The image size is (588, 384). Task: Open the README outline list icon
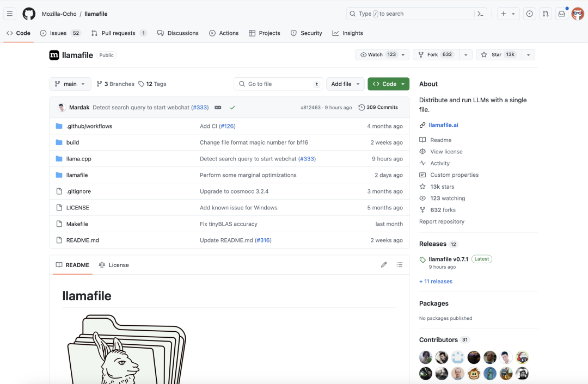[400, 265]
